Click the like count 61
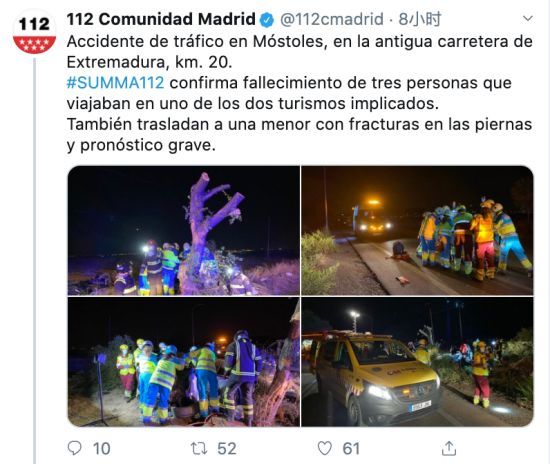 [x=351, y=449]
